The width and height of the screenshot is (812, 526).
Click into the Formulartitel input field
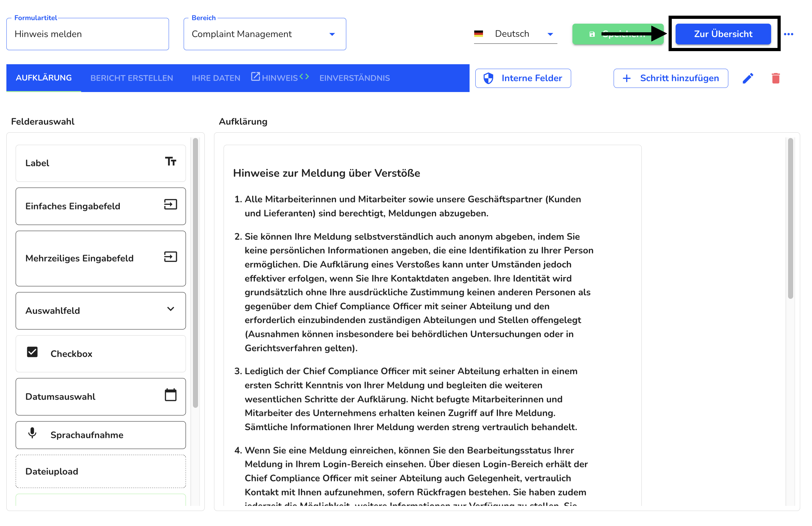coord(88,34)
